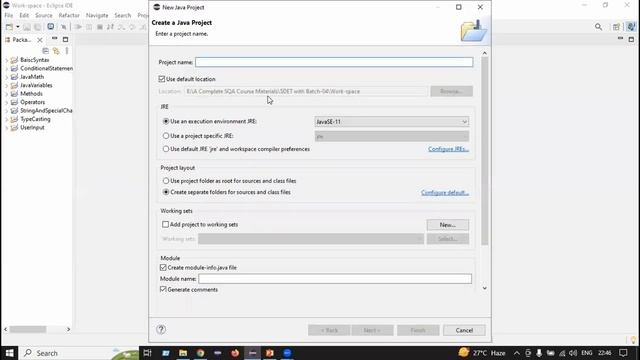The height and width of the screenshot is (360, 640).
Task: Click the Package Explorer horizontal scrollbar
Action: pos(28,329)
